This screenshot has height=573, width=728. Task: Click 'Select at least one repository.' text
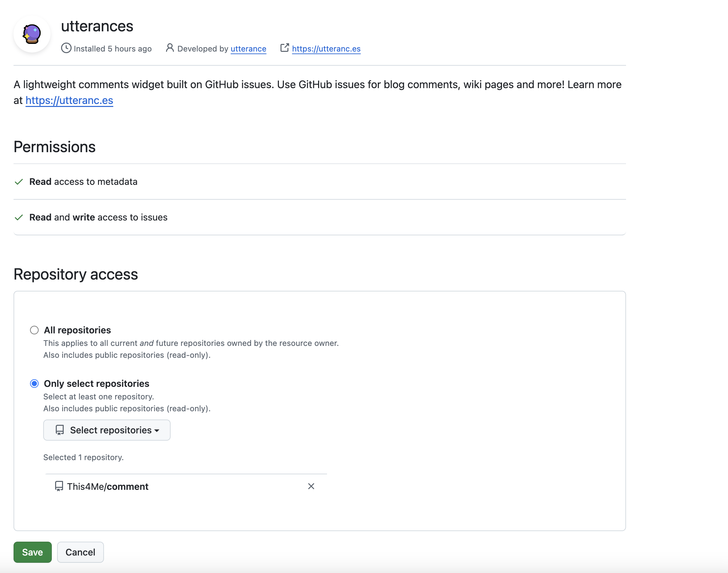(x=99, y=396)
